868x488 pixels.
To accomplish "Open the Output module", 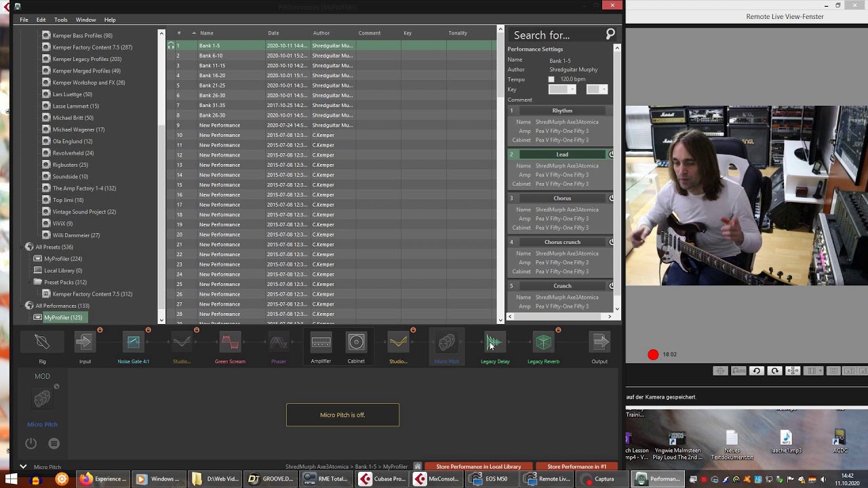I will [x=599, y=343].
